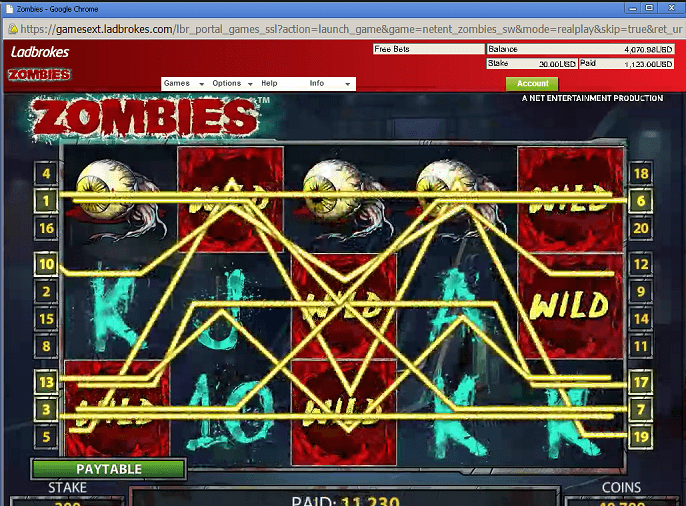686x506 pixels.
Task: Select payline indicator 16
Action: tap(46, 228)
